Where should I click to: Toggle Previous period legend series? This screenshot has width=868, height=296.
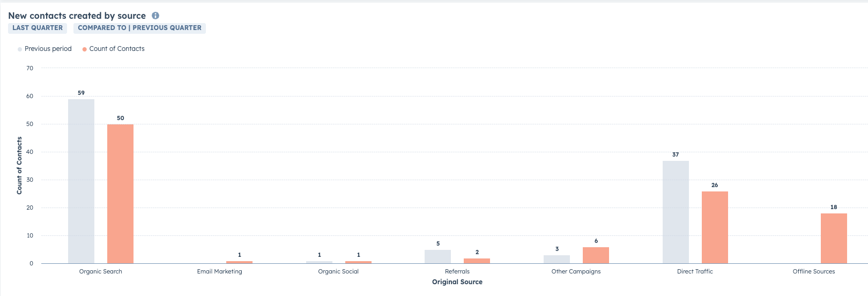point(48,49)
